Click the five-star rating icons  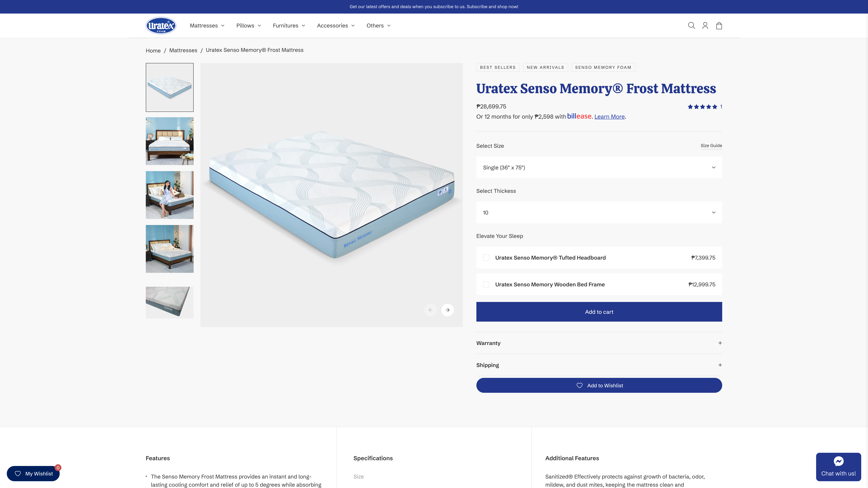pos(702,107)
